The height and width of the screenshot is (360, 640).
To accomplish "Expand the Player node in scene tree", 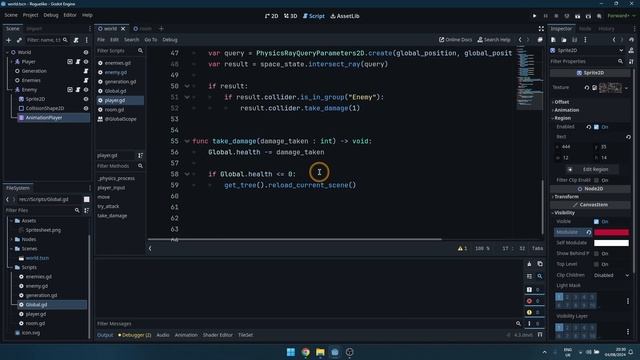I will pyautogui.click(x=12, y=62).
